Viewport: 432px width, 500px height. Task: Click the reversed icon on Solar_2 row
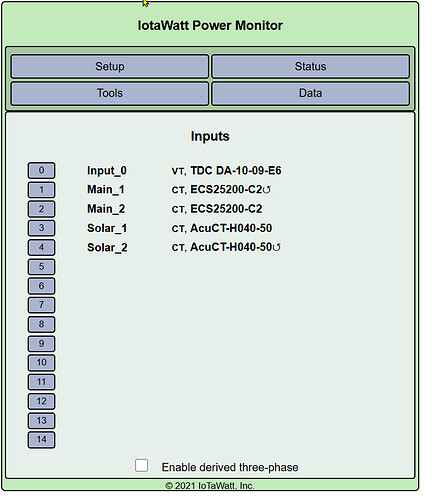click(x=276, y=248)
